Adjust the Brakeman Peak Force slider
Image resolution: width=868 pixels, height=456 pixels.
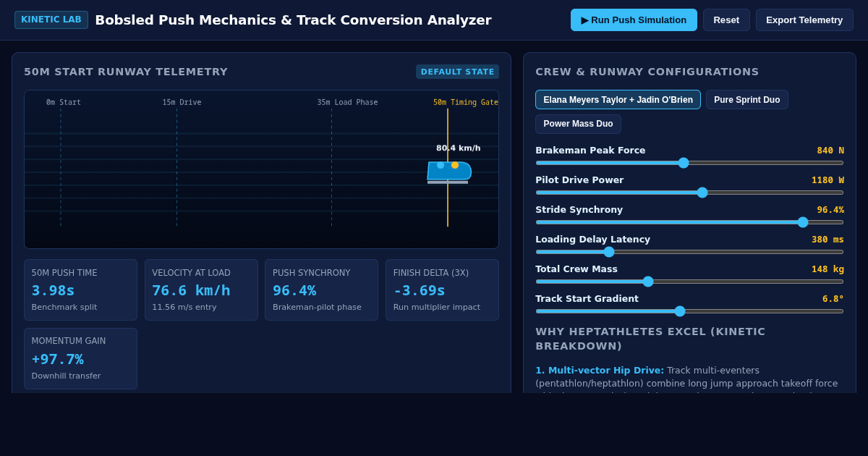689,163
